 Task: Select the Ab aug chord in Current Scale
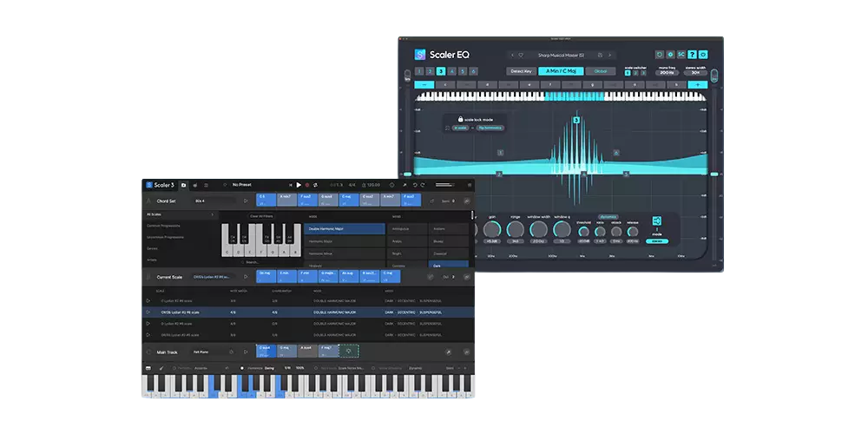(349, 276)
